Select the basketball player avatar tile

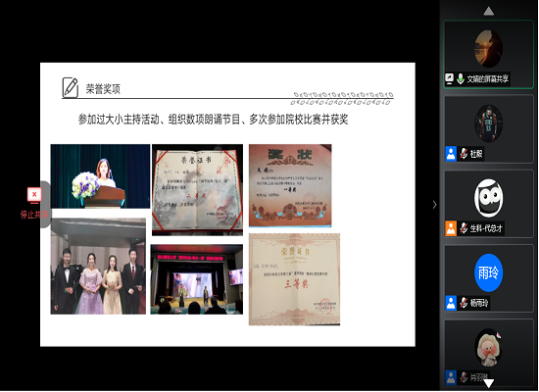point(488,128)
